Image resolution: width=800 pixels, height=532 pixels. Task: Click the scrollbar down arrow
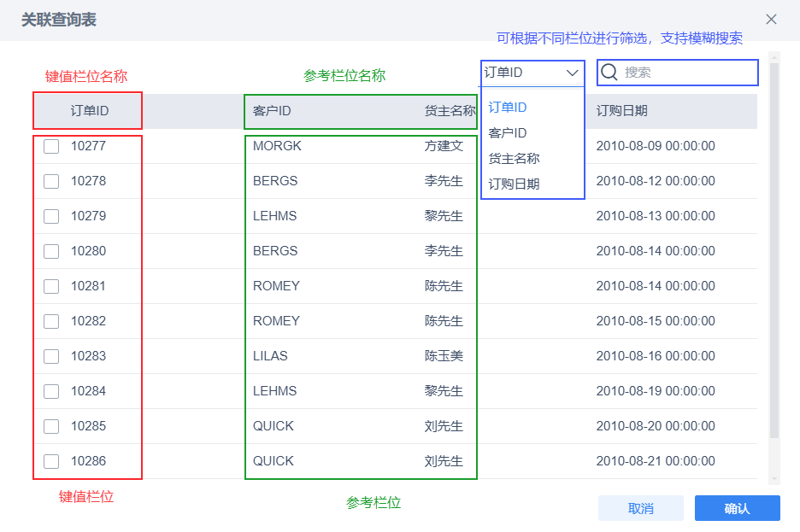[x=774, y=479]
